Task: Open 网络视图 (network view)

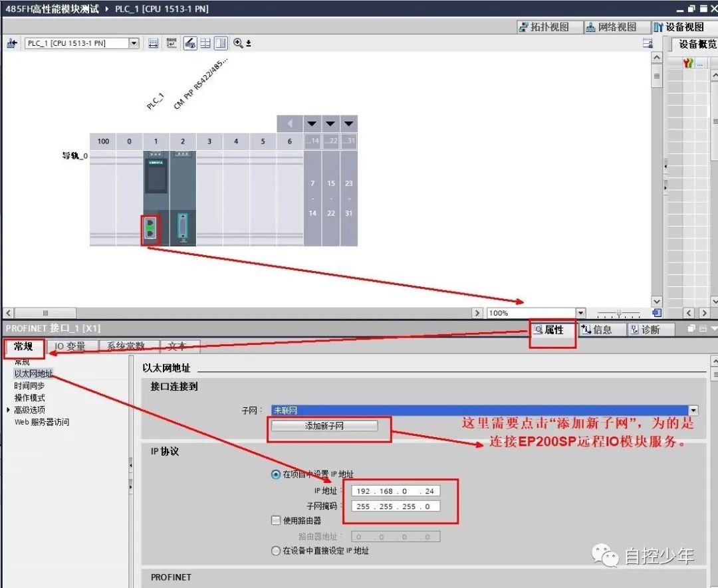Action: point(617,27)
